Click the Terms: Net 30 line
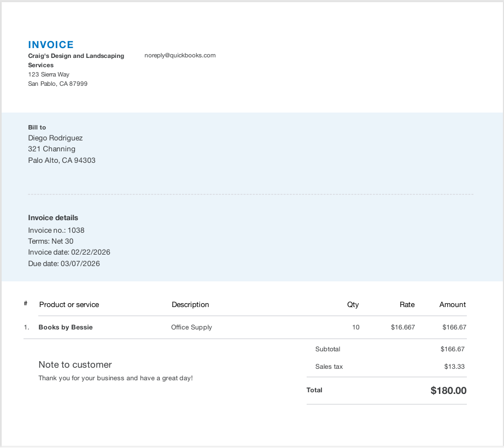This screenshot has width=504, height=448. coord(51,241)
